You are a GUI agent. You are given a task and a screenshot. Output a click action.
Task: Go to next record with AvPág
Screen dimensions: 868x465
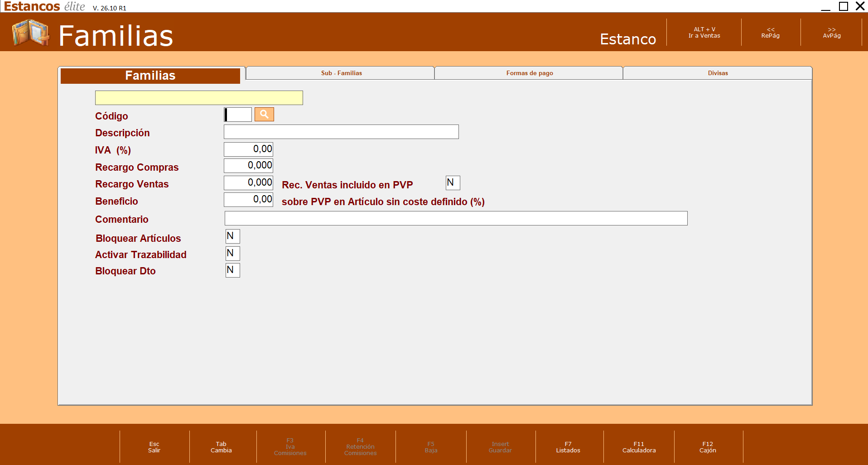click(831, 33)
